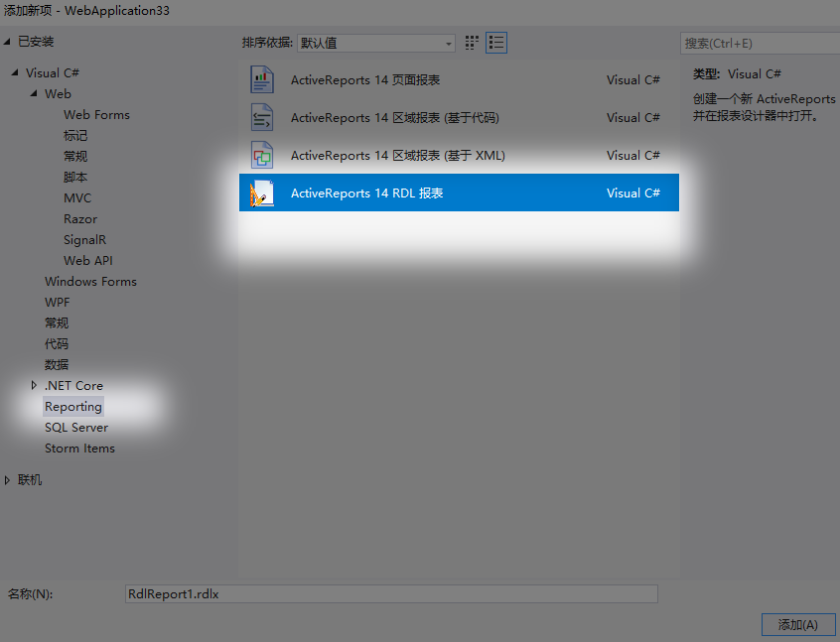Select 标记 category under Web
The height and width of the screenshot is (642, 840).
pos(75,136)
